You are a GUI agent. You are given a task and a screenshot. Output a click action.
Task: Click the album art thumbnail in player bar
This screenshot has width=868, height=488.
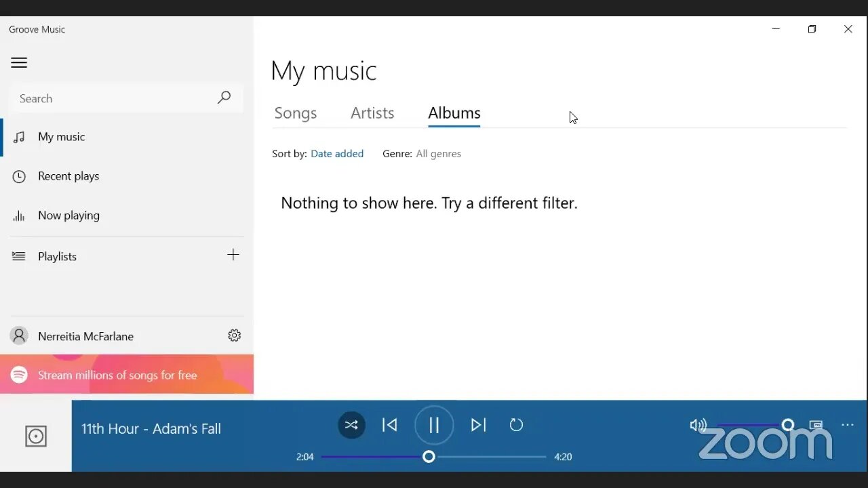pyautogui.click(x=36, y=436)
